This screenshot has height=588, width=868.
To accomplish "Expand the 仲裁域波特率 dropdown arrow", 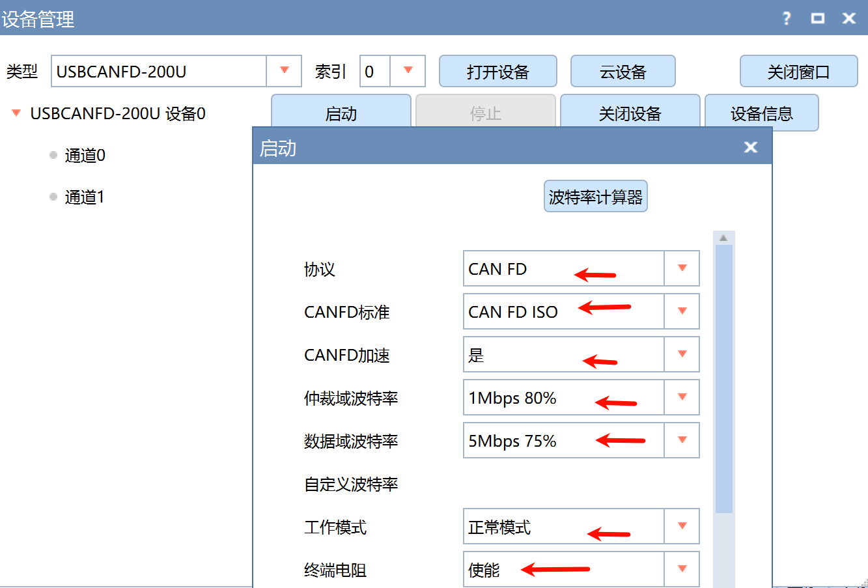I will 682,397.
